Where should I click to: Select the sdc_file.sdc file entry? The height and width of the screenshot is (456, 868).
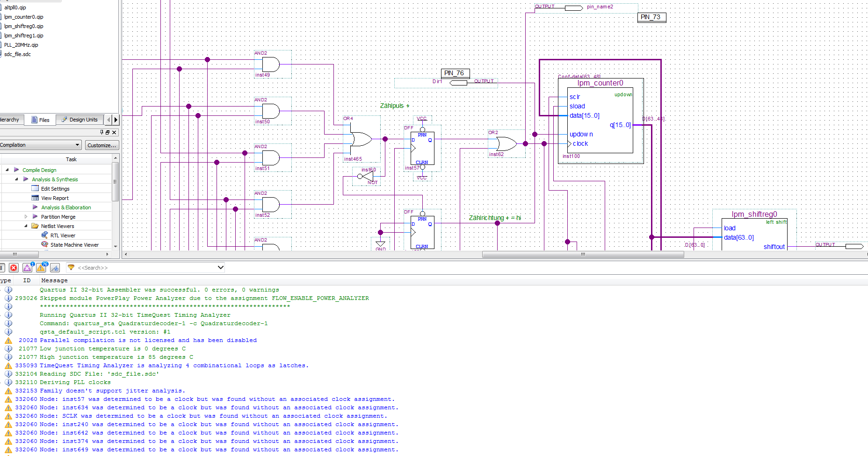[x=17, y=54]
